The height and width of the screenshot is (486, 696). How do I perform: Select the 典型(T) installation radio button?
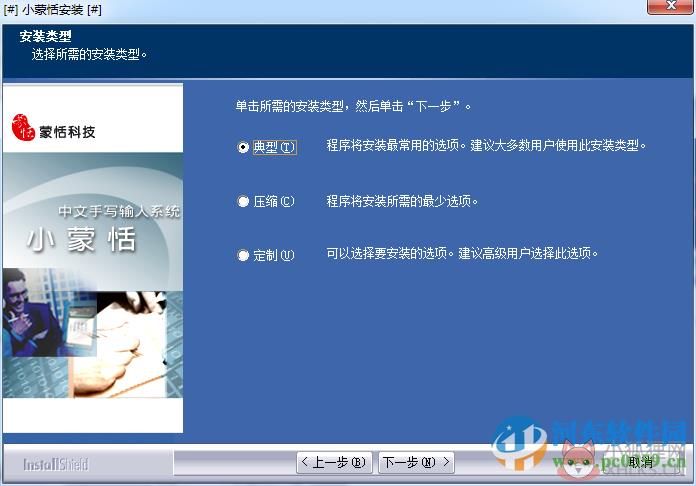[243, 147]
